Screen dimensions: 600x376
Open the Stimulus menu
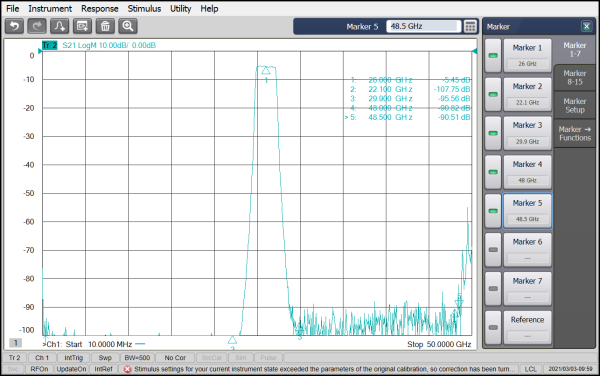coord(144,8)
